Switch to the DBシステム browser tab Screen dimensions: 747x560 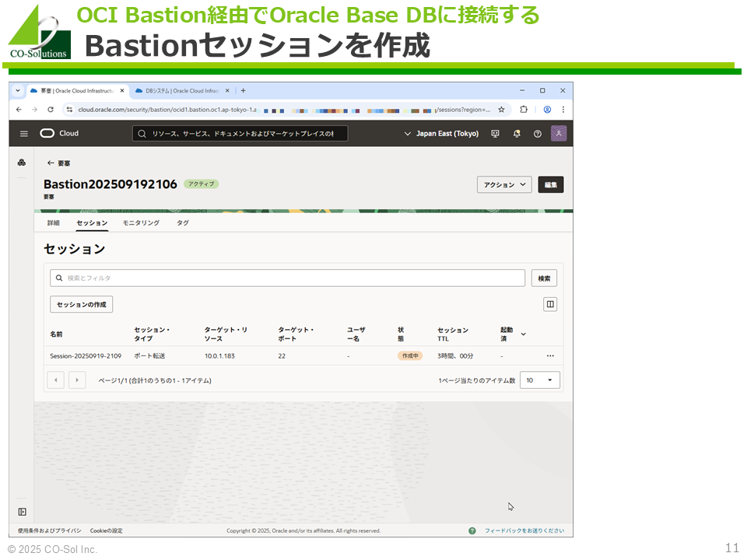(x=182, y=90)
